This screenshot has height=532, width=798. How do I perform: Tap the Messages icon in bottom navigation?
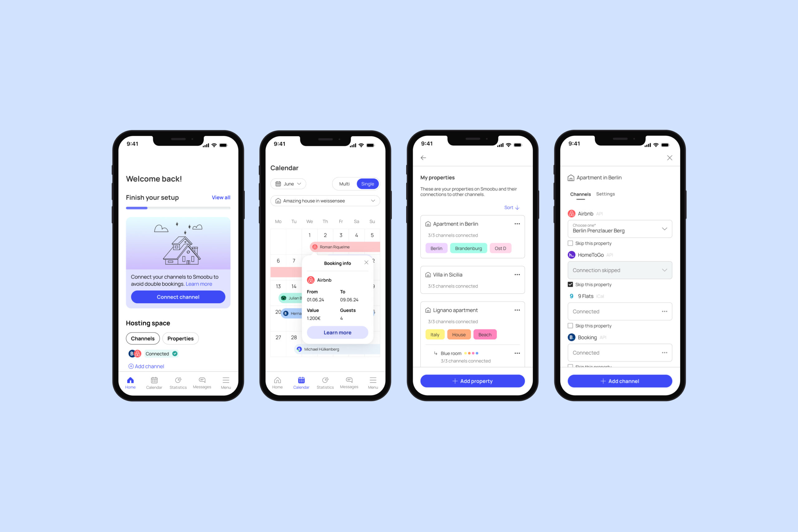click(x=203, y=382)
